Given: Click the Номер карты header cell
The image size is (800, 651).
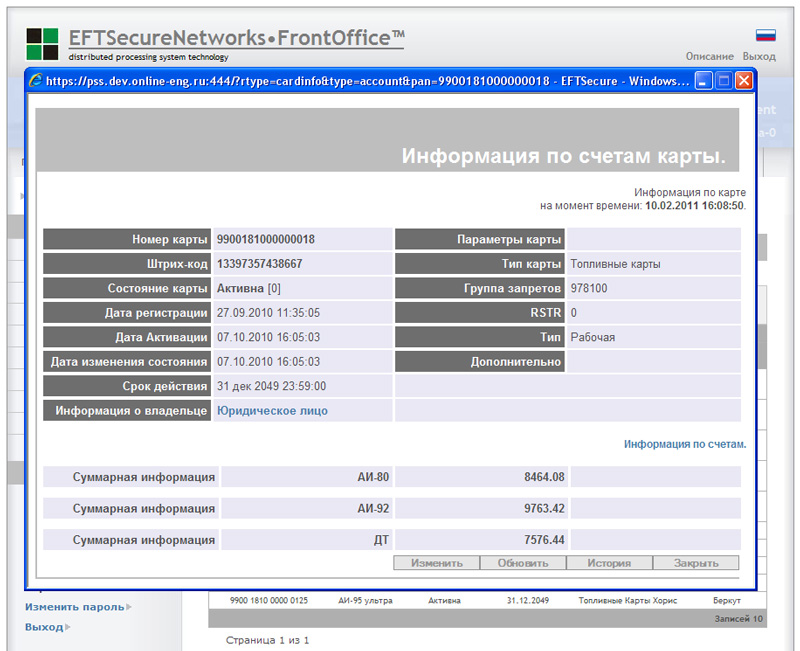Looking at the screenshot, I should click(x=127, y=239).
